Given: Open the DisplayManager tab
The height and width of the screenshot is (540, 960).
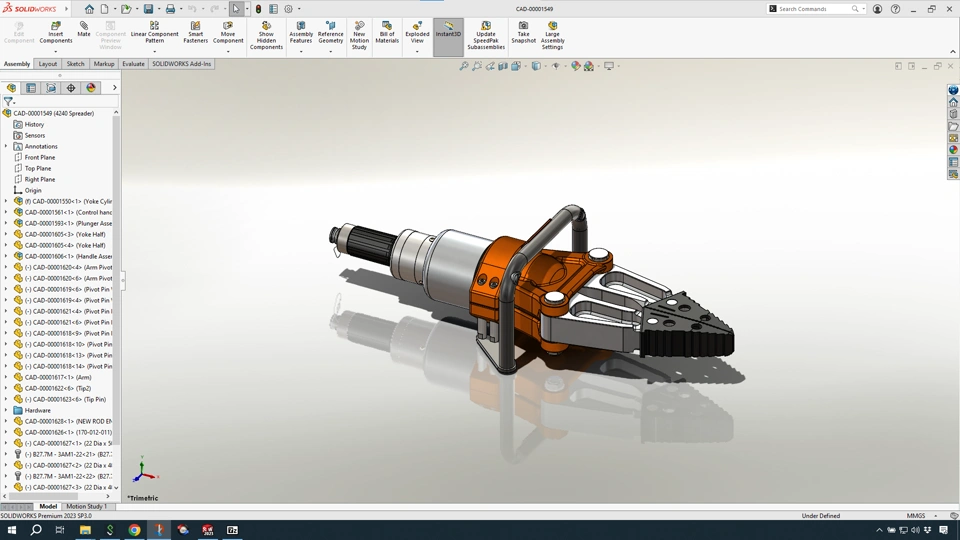Looking at the screenshot, I should coord(91,88).
